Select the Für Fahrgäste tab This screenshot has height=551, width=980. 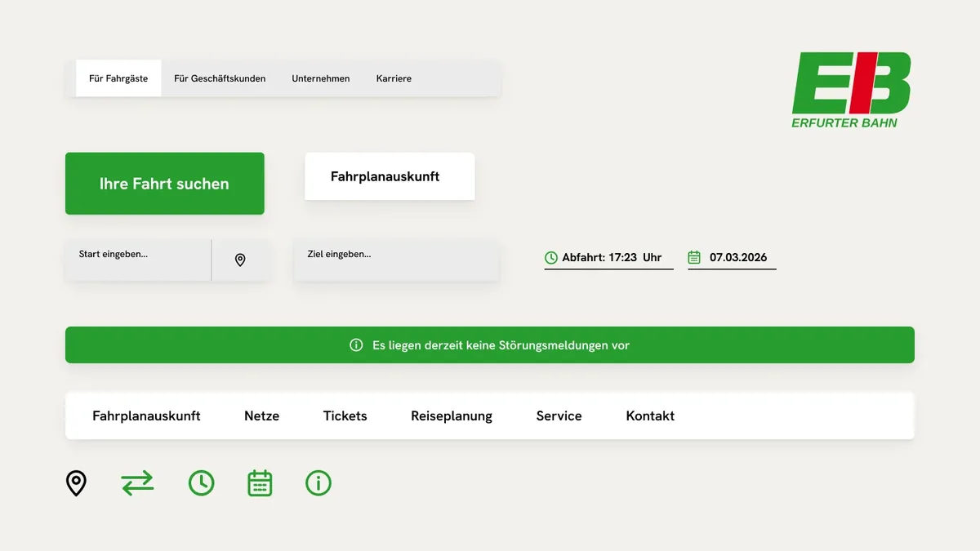118,78
